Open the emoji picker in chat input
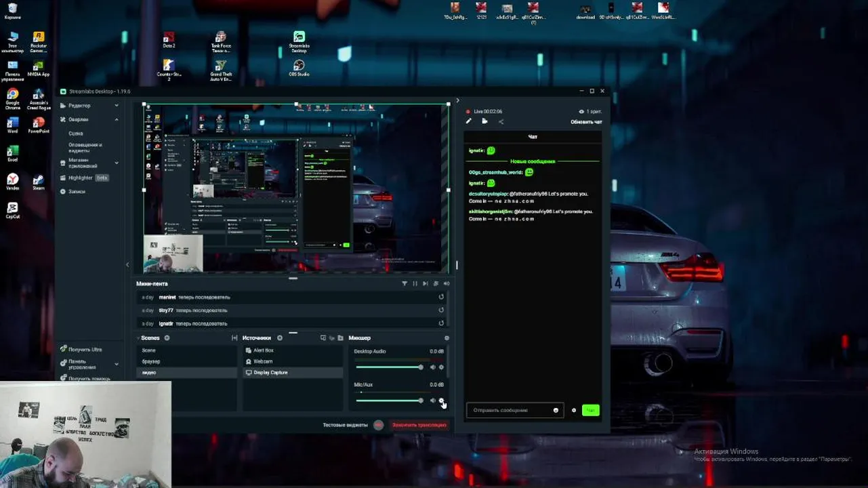Screen dimensions: 868x488 556,410
